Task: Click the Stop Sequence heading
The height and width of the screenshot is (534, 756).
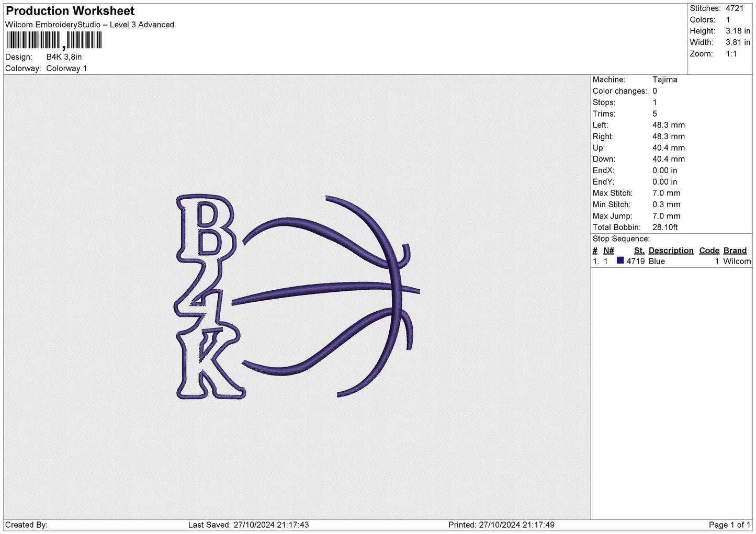Action: (621, 239)
